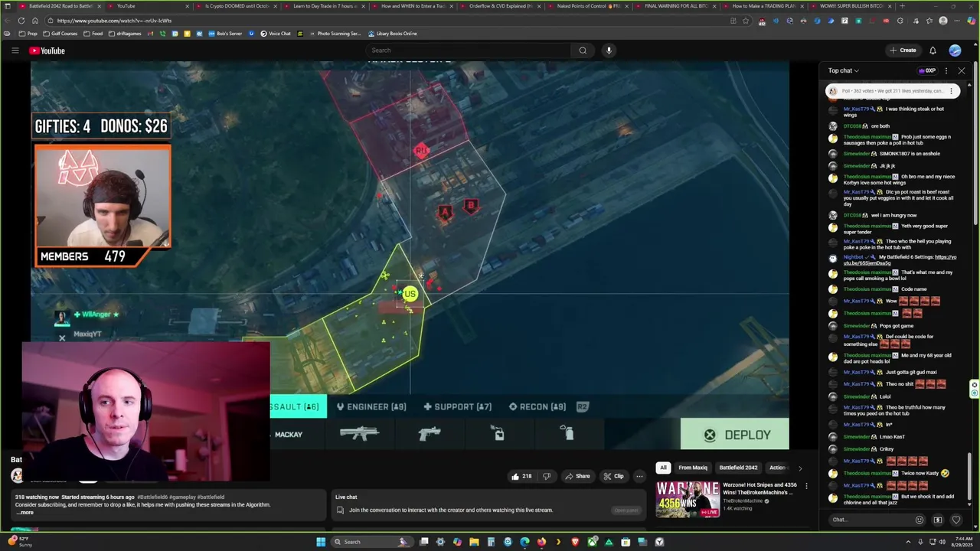Open the Libary Books Online bookmark
The image size is (980, 551).
(x=392, y=34)
